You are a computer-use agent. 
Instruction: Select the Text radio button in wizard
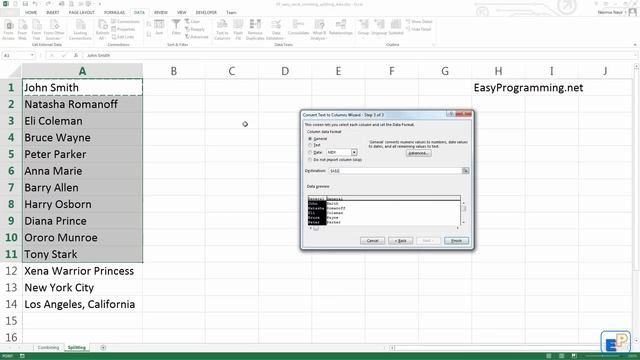(310, 145)
